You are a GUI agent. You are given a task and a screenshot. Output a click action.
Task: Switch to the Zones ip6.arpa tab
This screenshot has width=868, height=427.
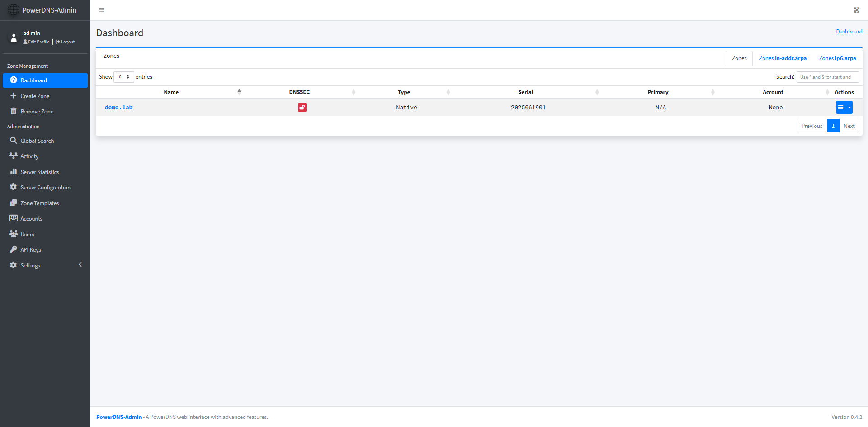[837, 58]
